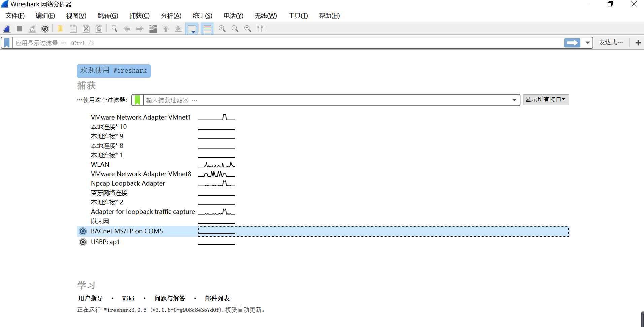Open the 邮件列表 link
This screenshot has height=327, width=644.
[217, 298]
